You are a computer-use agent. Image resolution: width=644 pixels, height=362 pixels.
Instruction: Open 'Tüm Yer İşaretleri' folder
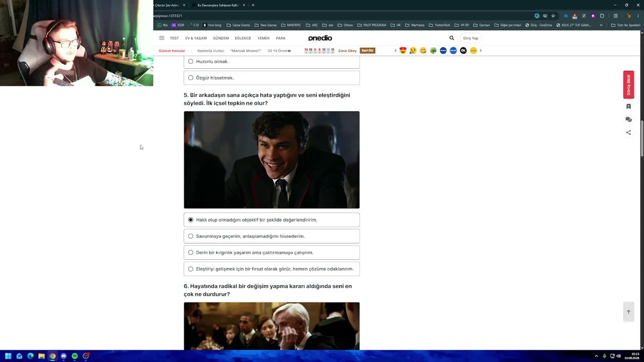click(626, 25)
